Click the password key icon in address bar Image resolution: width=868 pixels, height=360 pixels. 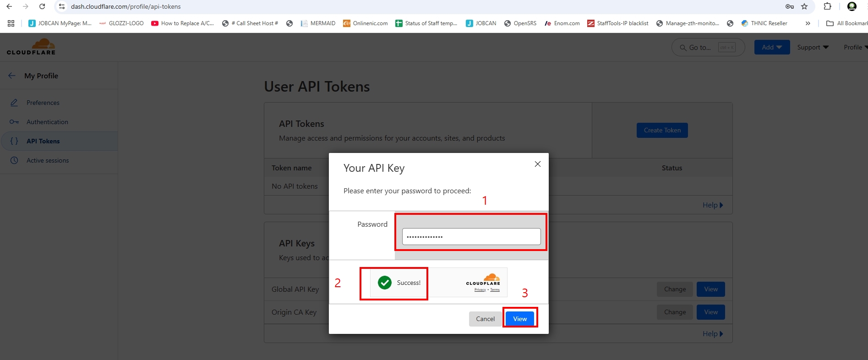tap(790, 6)
